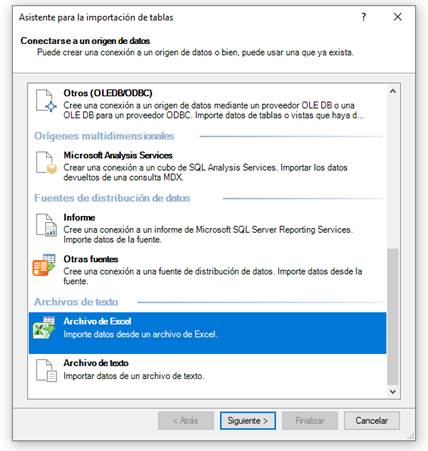Click the Otros (OLEDB/ODBC) document icon
This screenshot has width=428, height=451.
(46, 100)
